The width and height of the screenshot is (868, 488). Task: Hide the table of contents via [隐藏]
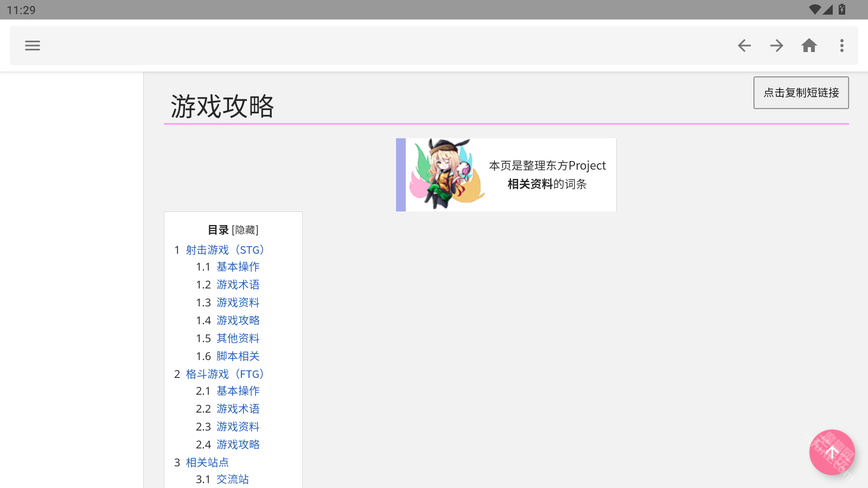tap(245, 230)
